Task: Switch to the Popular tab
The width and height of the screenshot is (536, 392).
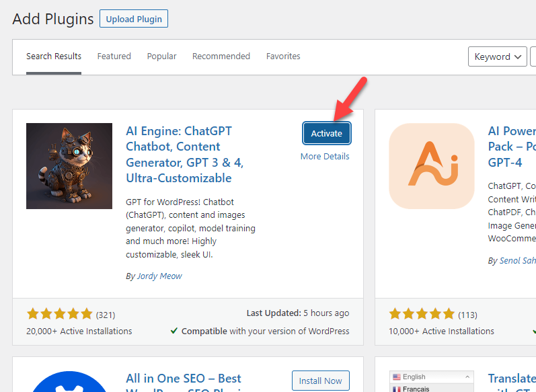Action: click(161, 56)
